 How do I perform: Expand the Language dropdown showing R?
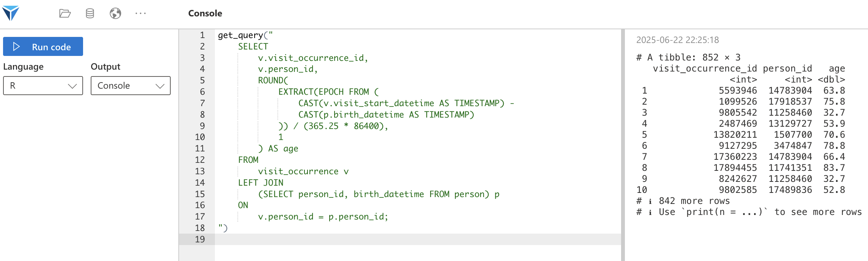[x=43, y=86]
